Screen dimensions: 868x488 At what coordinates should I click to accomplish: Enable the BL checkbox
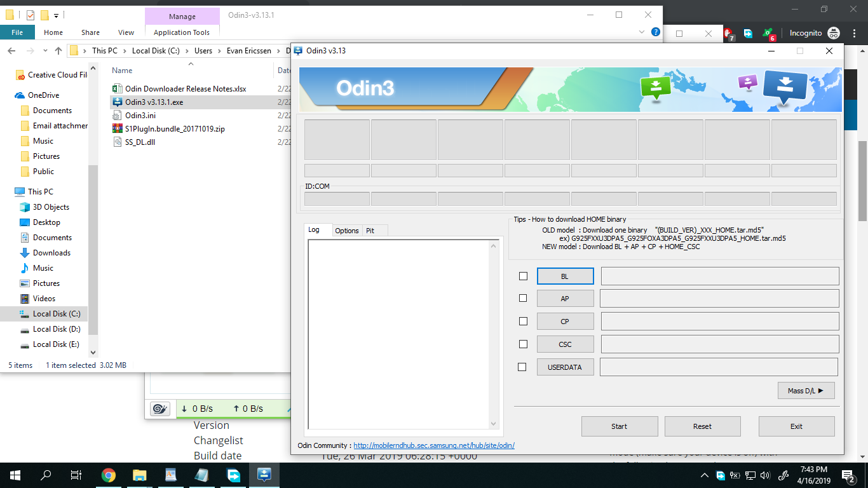pyautogui.click(x=523, y=276)
